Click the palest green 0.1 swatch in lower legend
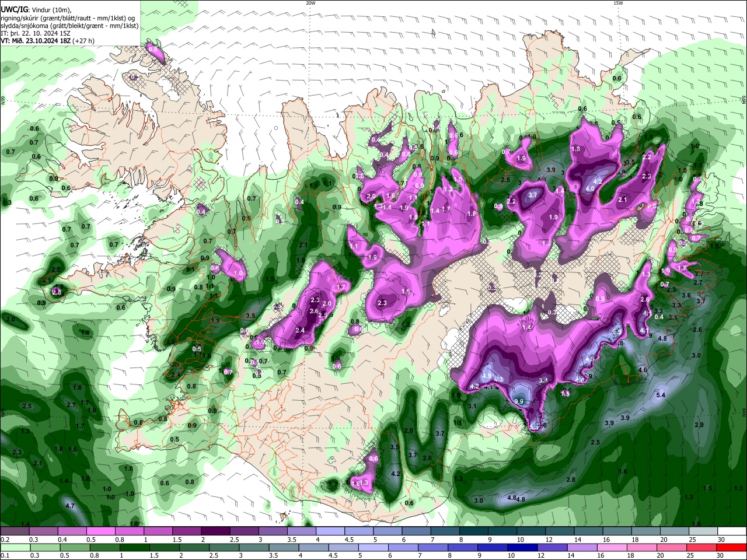The image size is (747, 560). pos(15,547)
